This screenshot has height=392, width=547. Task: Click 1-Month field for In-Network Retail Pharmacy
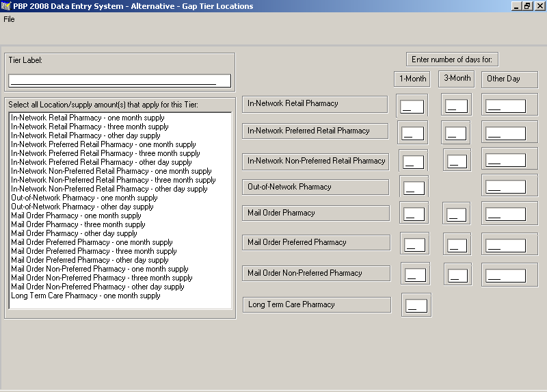(x=412, y=106)
